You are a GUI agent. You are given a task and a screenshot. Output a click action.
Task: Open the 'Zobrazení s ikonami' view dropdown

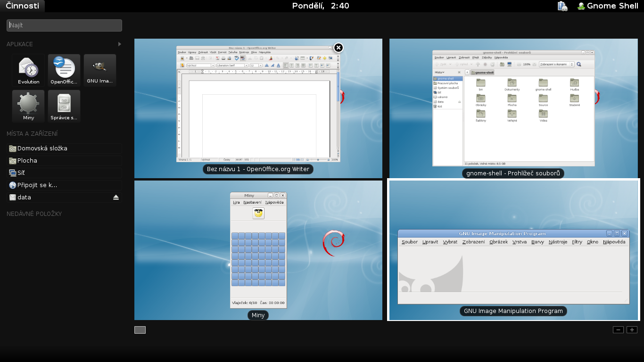pos(557,64)
